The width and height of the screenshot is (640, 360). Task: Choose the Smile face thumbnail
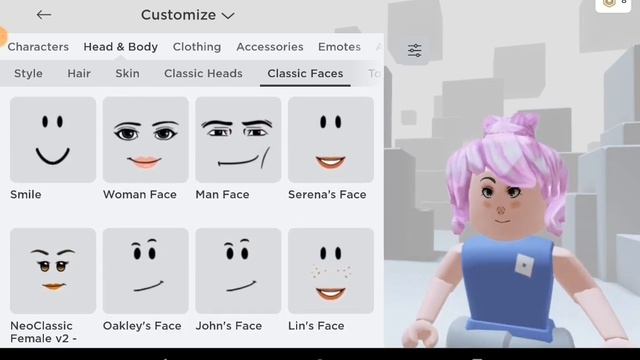[53, 140]
